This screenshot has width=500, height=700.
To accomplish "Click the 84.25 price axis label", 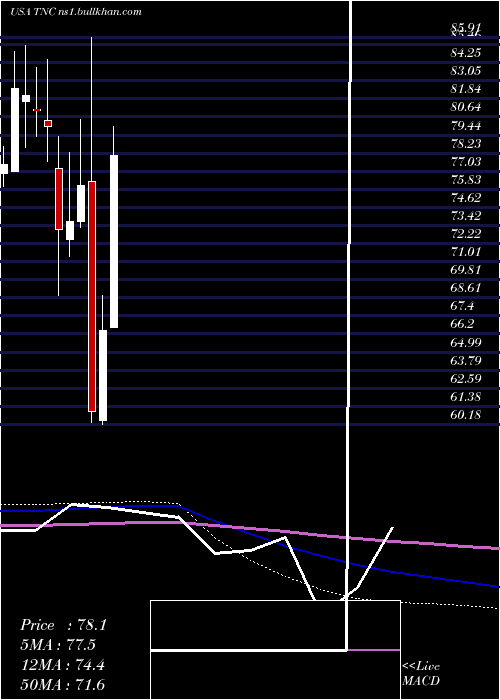I will coord(466,53).
